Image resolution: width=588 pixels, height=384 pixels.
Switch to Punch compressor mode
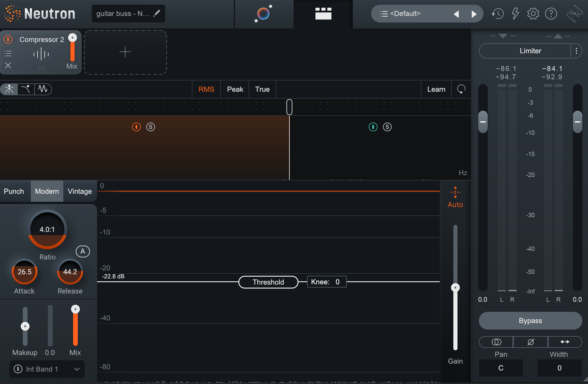(14, 191)
